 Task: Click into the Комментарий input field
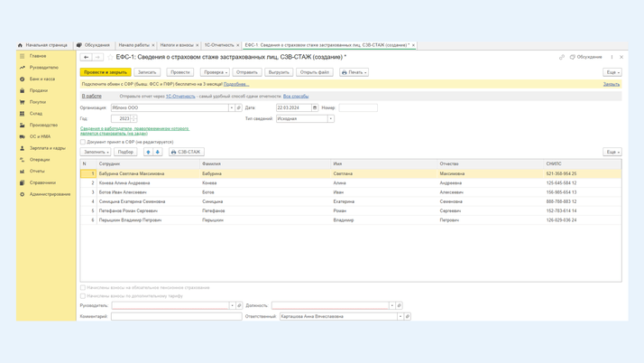(x=176, y=316)
